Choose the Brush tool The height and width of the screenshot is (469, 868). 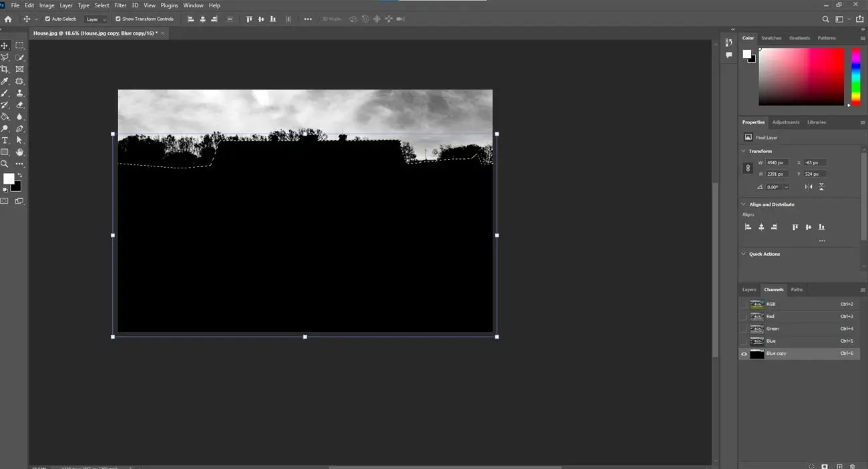pos(5,94)
